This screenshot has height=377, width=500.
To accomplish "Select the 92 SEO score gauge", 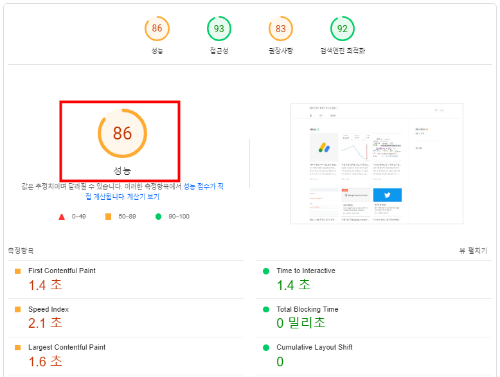I will pyautogui.click(x=342, y=29).
